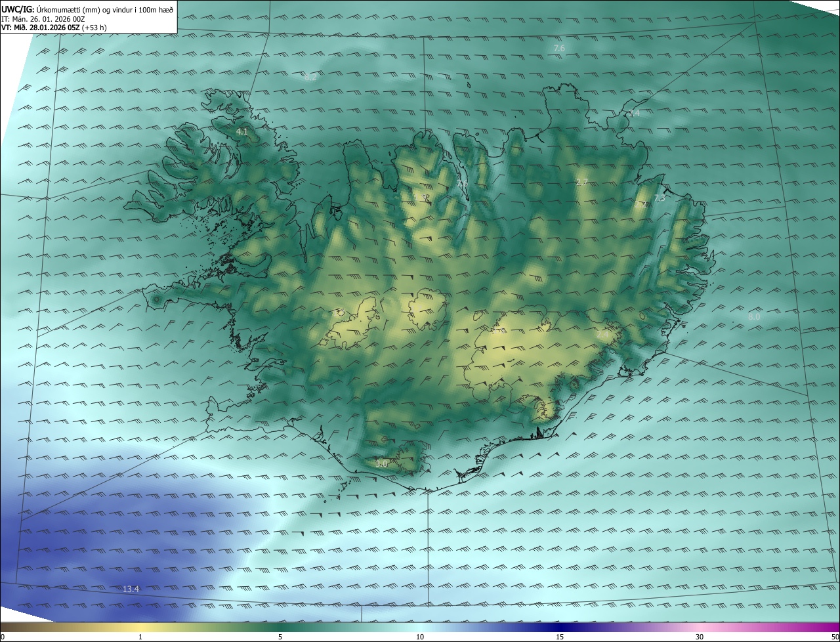
Task: Click the 7.3 value label
Action: click(660, 198)
